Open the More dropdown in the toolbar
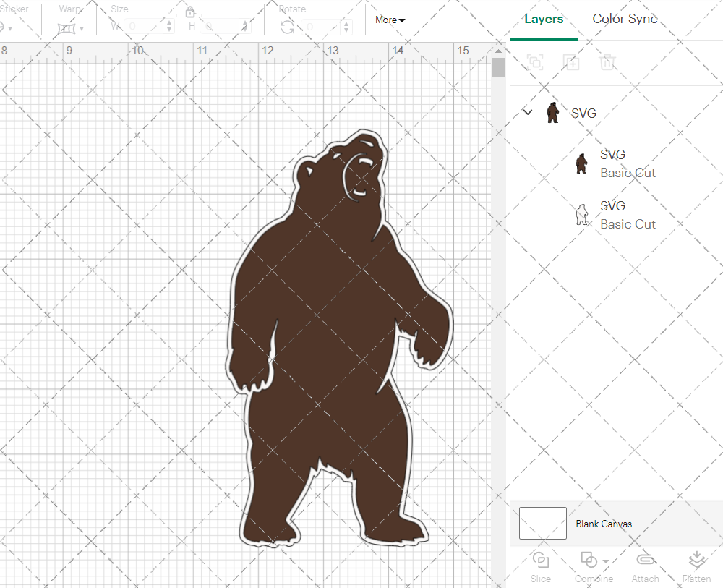Image resolution: width=723 pixels, height=588 pixels. [390, 20]
